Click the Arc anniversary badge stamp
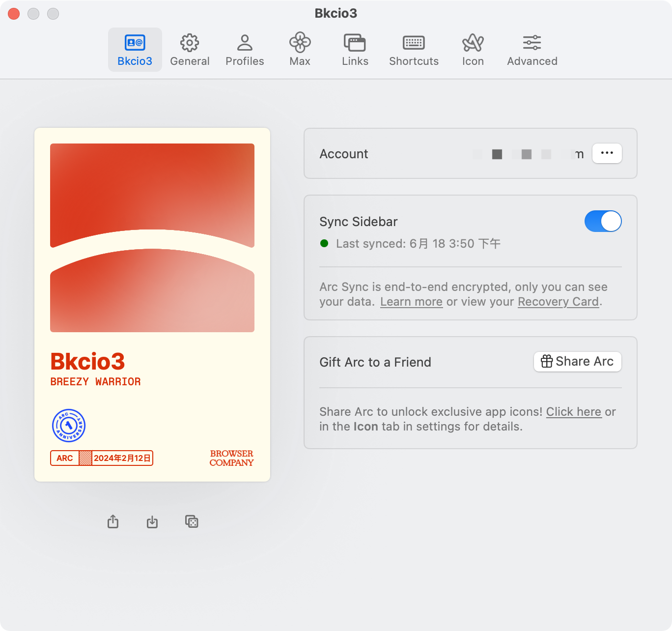The image size is (672, 631). [69, 426]
